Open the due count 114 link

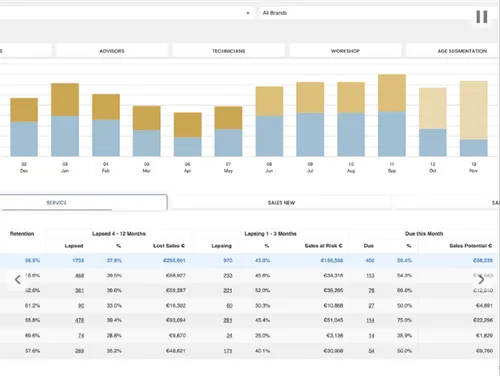click(x=370, y=320)
